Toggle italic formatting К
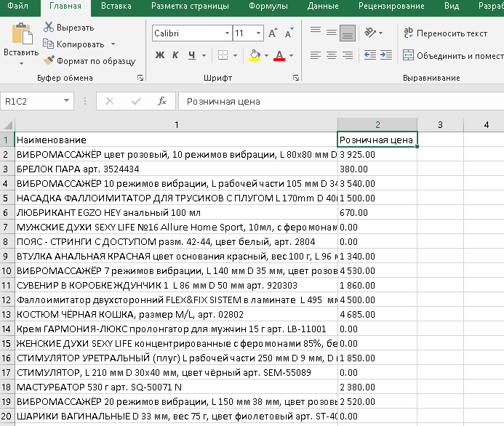The width and height of the screenshot is (504, 426). pyautogui.click(x=175, y=55)
